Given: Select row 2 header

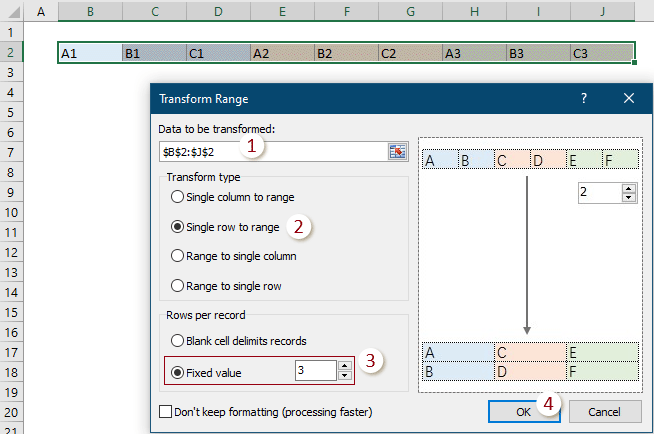Looking at the screenshot, I should (x=11, y=53).
